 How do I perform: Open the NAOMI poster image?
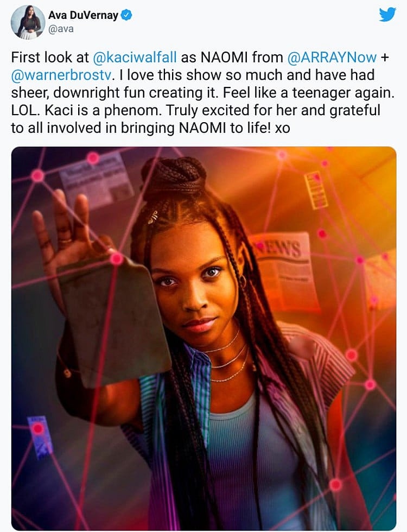204,338
